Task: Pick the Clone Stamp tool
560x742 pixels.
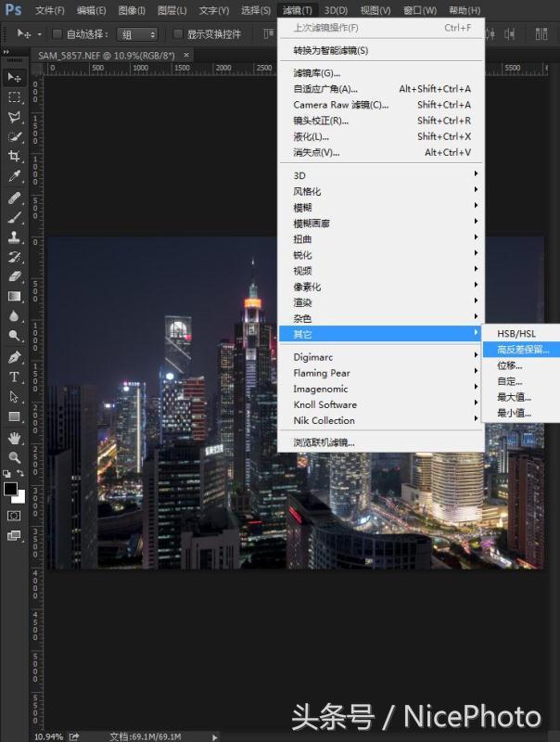Action: coord(14,237)
